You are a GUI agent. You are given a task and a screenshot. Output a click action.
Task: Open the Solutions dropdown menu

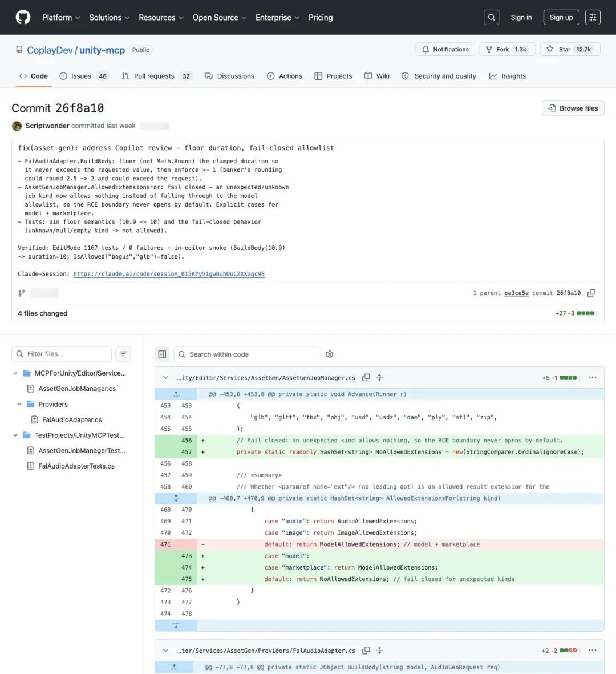point(109,17)
